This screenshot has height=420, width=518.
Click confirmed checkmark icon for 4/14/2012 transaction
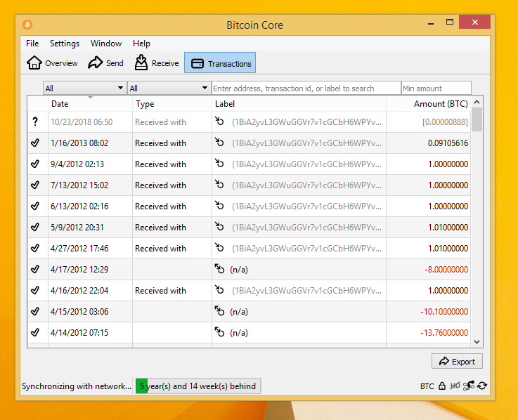35,332
